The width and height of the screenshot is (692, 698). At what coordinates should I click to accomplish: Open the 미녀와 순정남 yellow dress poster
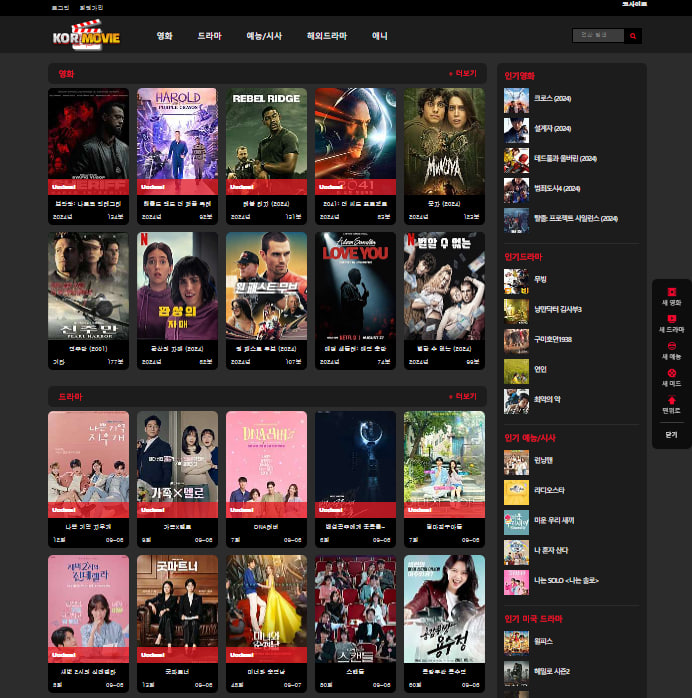[x=266, y=609]
